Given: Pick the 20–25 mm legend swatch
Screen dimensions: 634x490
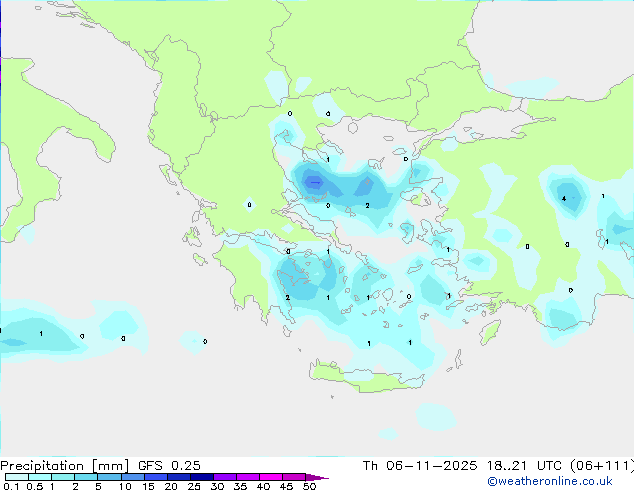Looking at the screenshot, I should tap(178, 477).
